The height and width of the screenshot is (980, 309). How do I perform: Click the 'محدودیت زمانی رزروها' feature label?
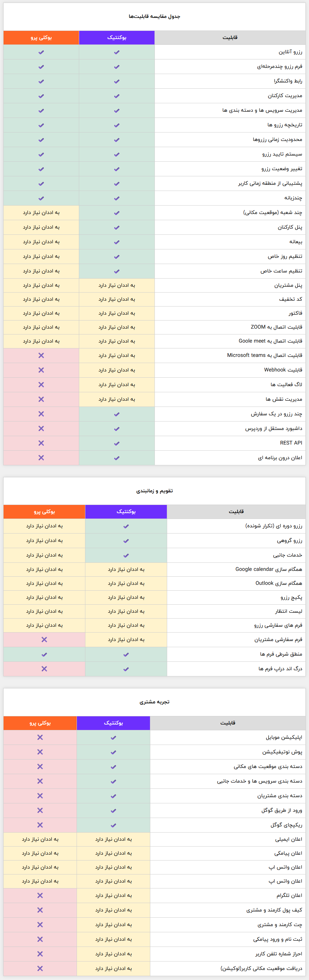[x=278, y=140]
